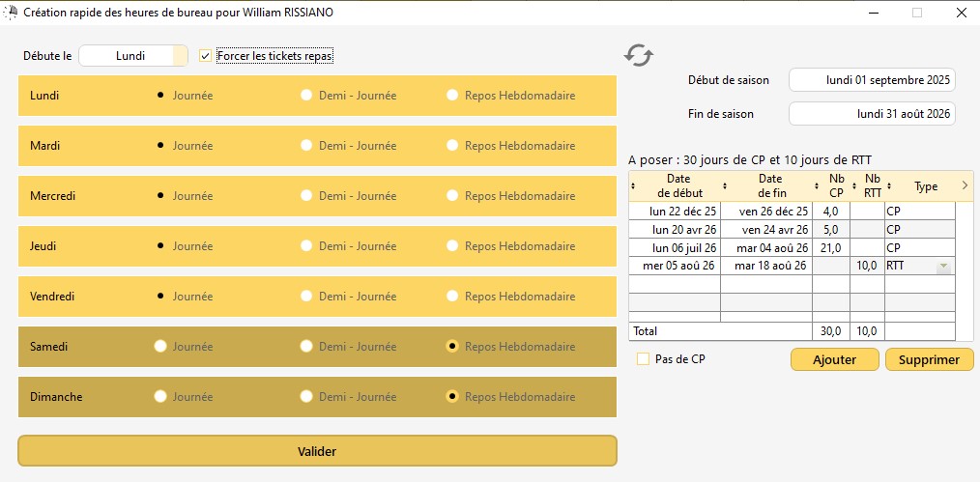Choose Repos Hebdomadaire for Mercredi
This screenshot has height=482, width=980.
452,196
